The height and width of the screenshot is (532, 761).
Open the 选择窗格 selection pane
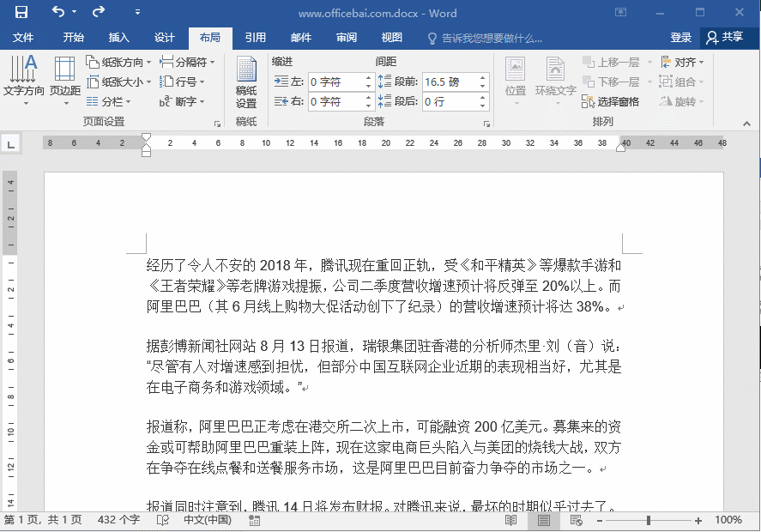click(x=611, y=101)
